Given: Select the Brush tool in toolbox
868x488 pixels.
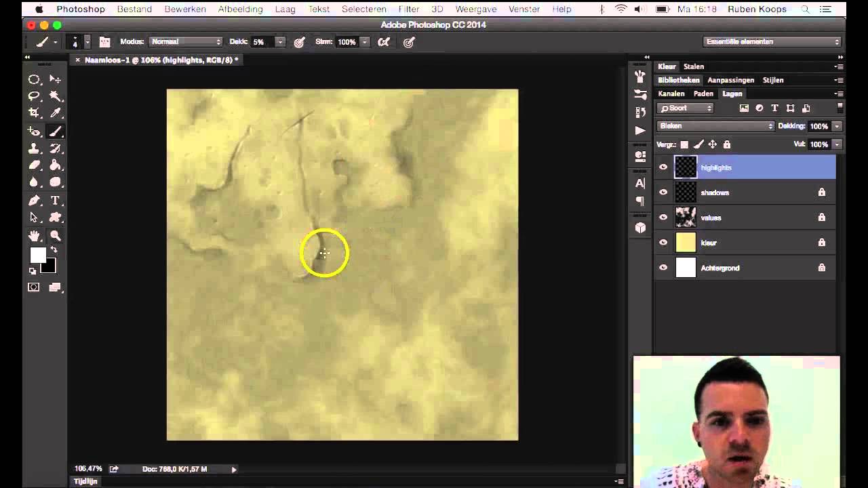Looking at the screenshot, I should coord(56,131).
